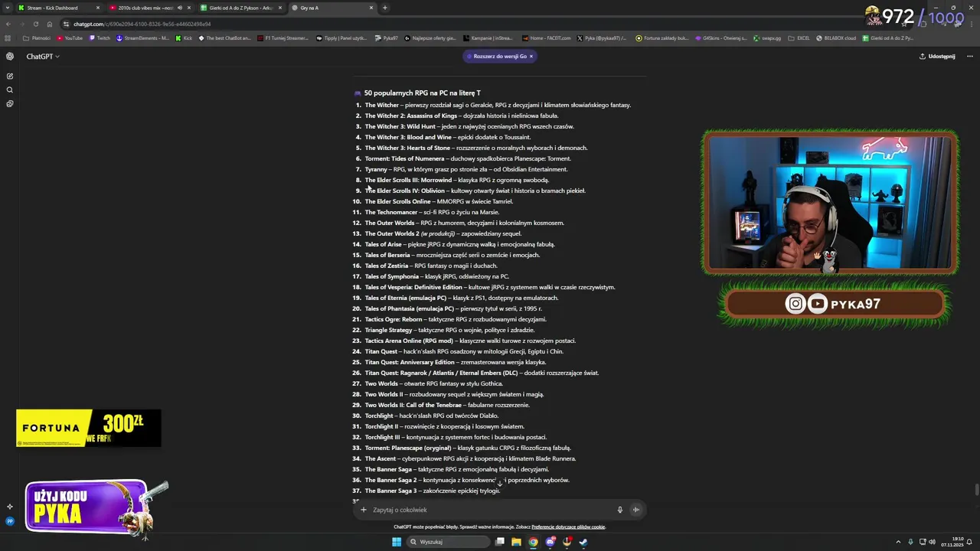This screenshot has width=980, height=551.
Task: Open the three-dot chat options menu
Action: pyautogui.click(x=970, y=56)
